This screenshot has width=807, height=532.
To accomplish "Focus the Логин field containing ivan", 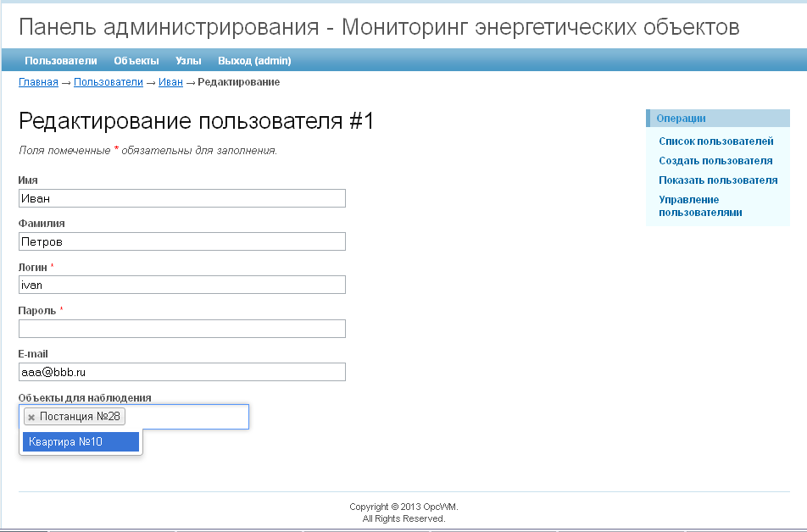I will pyautogui.click(x=182, y=285).
